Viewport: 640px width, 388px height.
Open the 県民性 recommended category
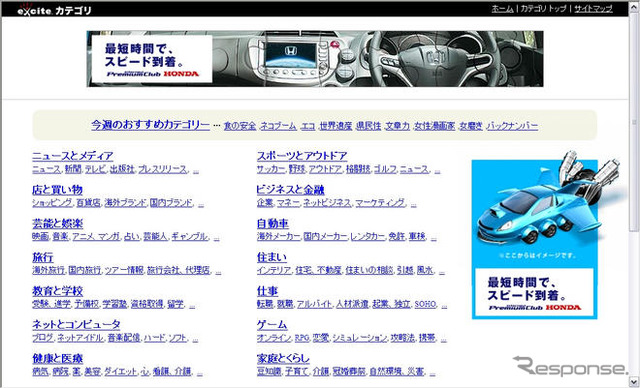[x=369, y=126]
